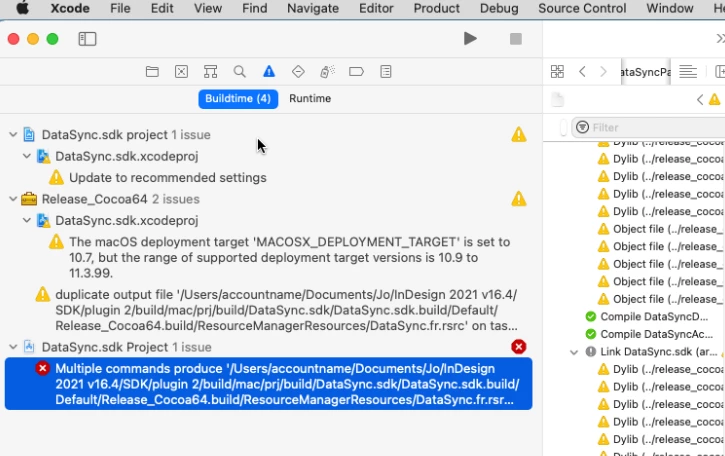Collapse the DataSync.sdk Project error group
Screen dimensions: 725x456
[13, 347]
